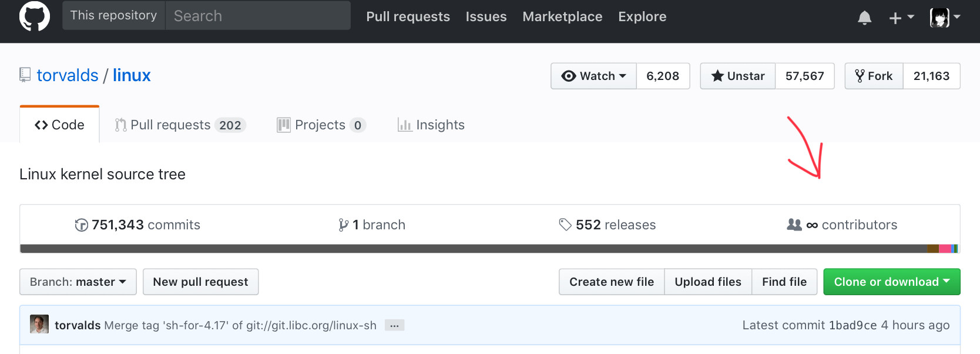Expand the commit message ellipsis button
980x354 pixels.
(x=394, y=325)
